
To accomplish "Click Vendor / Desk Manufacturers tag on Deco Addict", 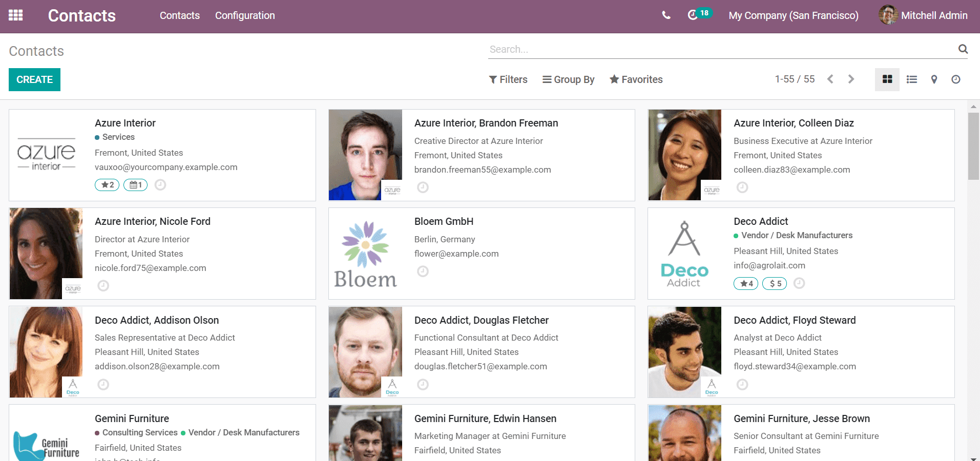I will click(793, 235).
